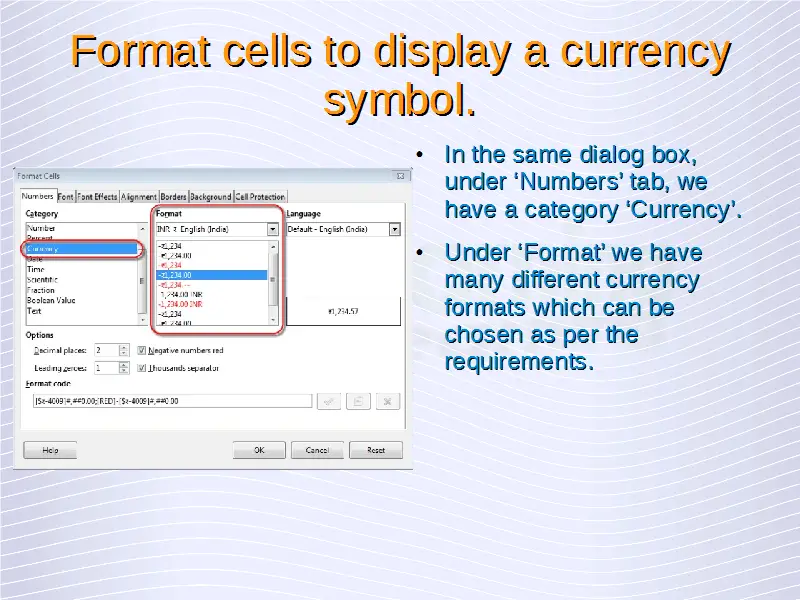Image resolution: width=800 pixels, height=600 pixels.
Task: Click the Remove format code X icon
Action: [388, 401]
